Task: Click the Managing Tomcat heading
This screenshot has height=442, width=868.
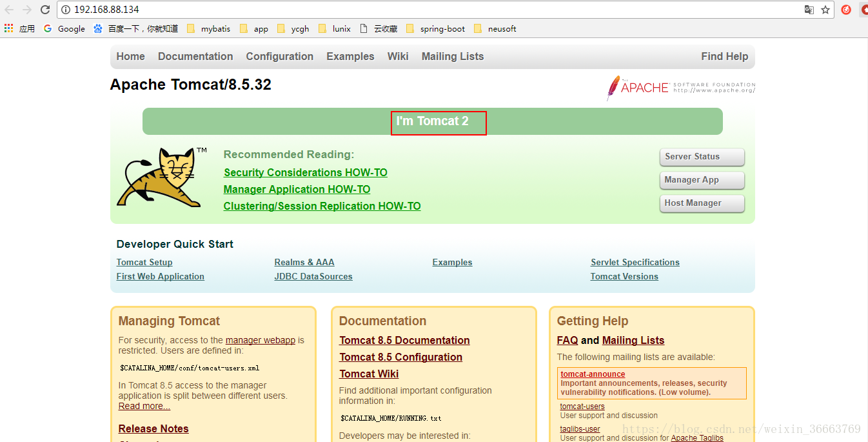Action: [x=169, y=321]
